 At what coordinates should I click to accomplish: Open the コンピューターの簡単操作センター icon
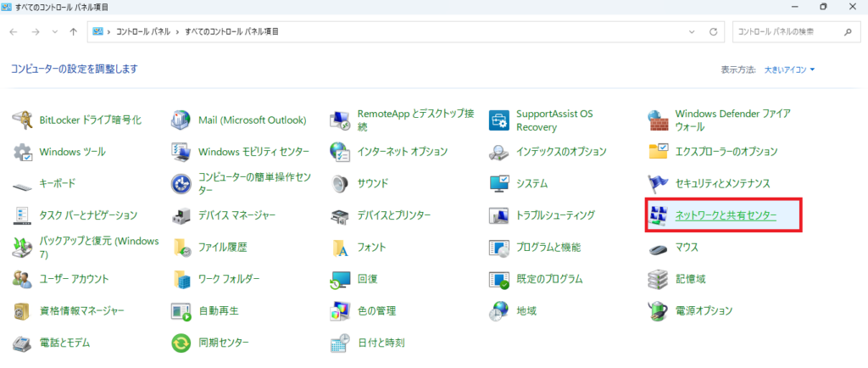click(x=181, y=184)
